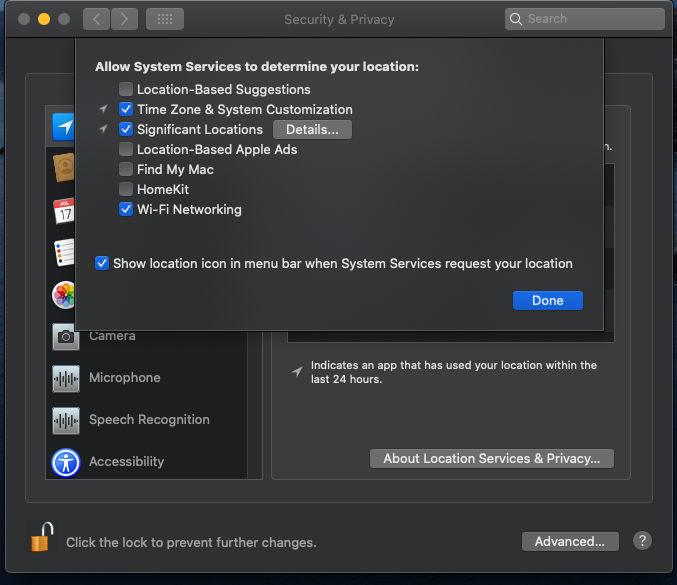677x585 pixels.
Task: Select the Camera icon in sidebar
Action: pos(66,336)
